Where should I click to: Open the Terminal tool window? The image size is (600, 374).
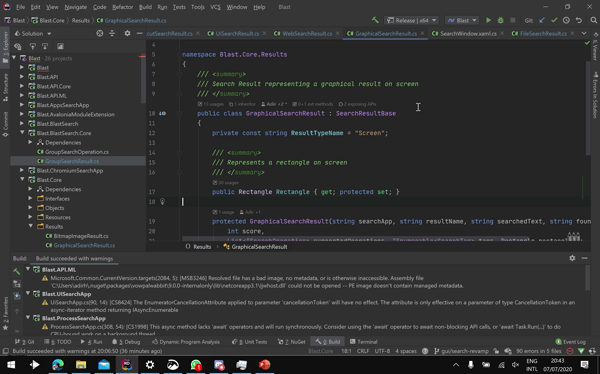(x=363, y=342)
